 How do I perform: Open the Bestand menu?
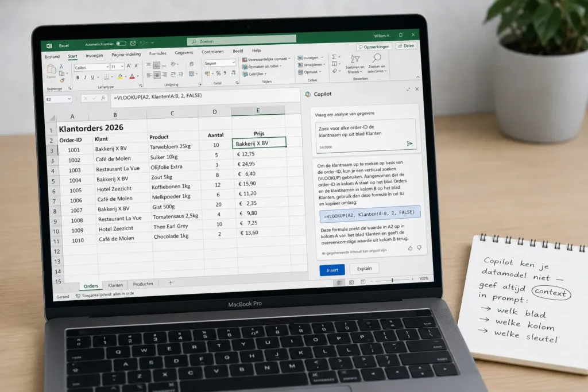[52, 57]
